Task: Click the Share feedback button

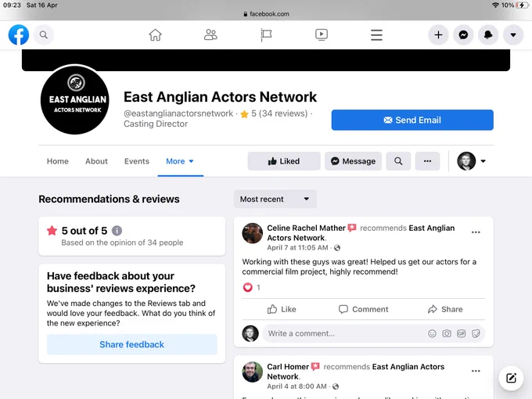Action: coord(131,344)
